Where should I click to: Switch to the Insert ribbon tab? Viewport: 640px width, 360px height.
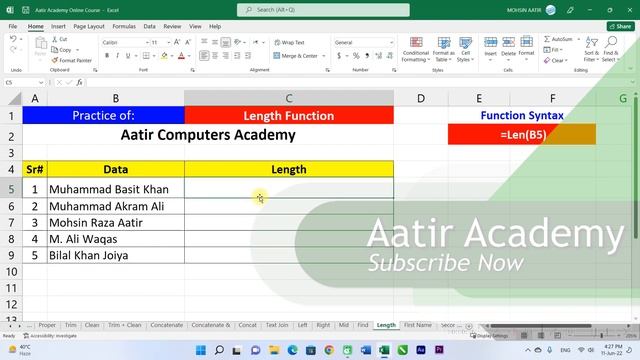click(58, 26)
